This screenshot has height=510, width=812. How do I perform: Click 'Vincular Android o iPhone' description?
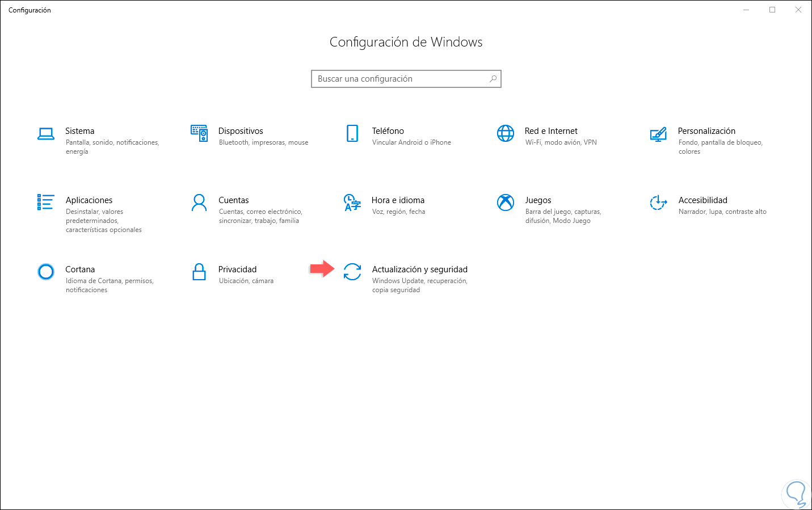411,142
